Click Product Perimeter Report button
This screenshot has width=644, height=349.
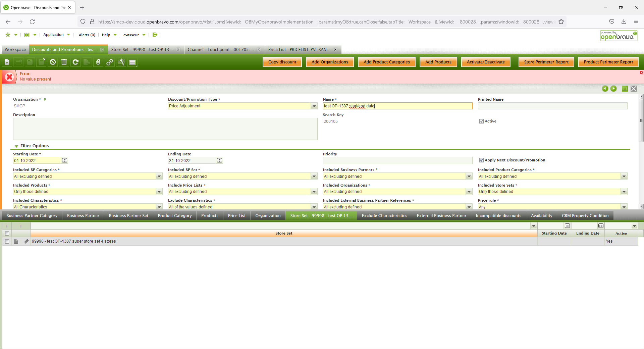point(608,62)
